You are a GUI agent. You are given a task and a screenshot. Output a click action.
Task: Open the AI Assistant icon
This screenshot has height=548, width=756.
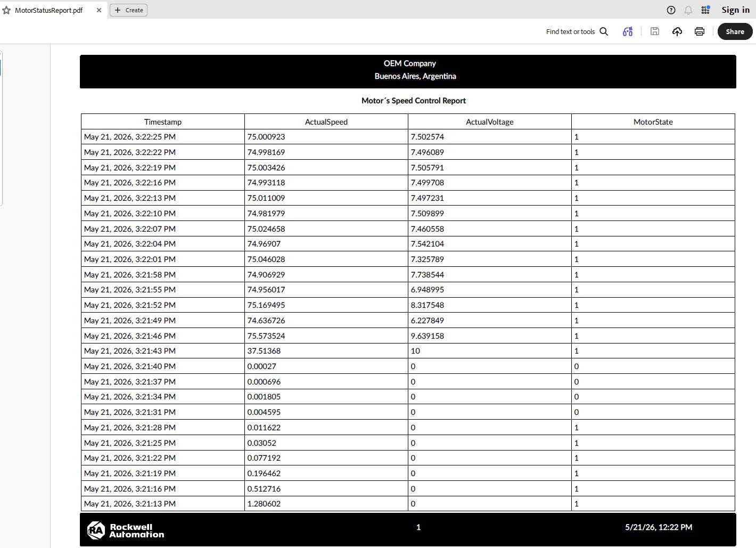628,31
